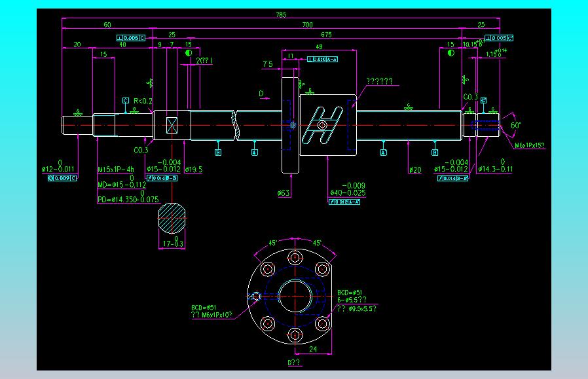Click the 2(??) groove dimension text

pyautogui.click(x=204, y=60)
